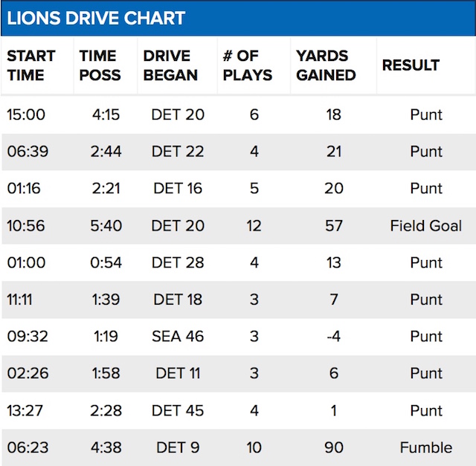Click the DRIVE BEGAN column header
476x466 pixels.
click(x=171, y=65)
